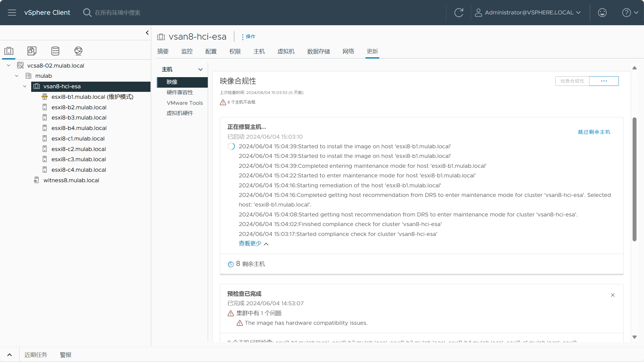Collapse the vcsa8-02.mulab.local tree node
Viewport: 644px width, 362px height.
9,65
